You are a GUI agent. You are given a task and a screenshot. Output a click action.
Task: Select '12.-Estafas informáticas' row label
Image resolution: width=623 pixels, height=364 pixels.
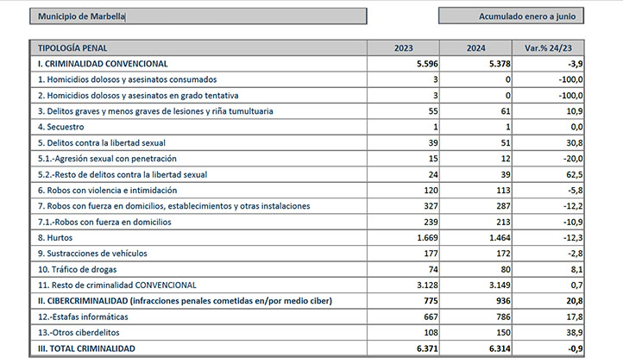click(83, 317)
